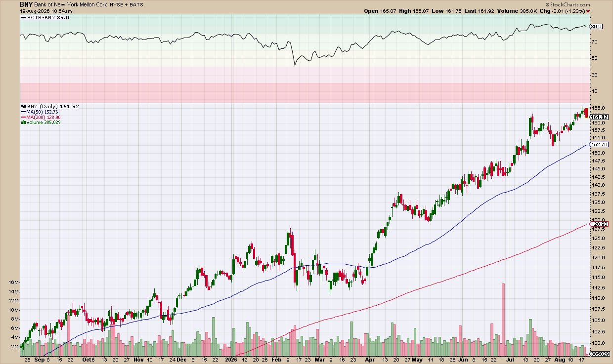Image resolution: width=613 pixels, height=364 pixels.
Task: Click the 100.0 price axis label
Action: [x=598, y=343]
